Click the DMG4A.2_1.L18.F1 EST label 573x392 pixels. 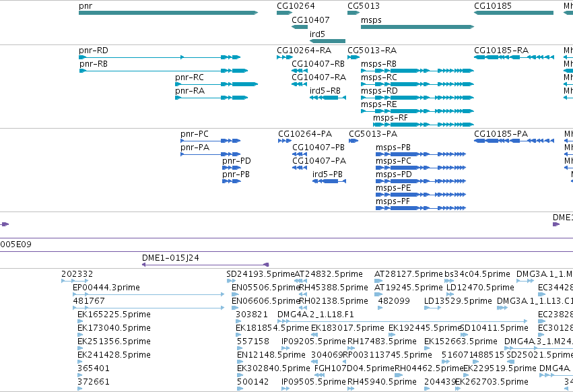pos(316,315)
